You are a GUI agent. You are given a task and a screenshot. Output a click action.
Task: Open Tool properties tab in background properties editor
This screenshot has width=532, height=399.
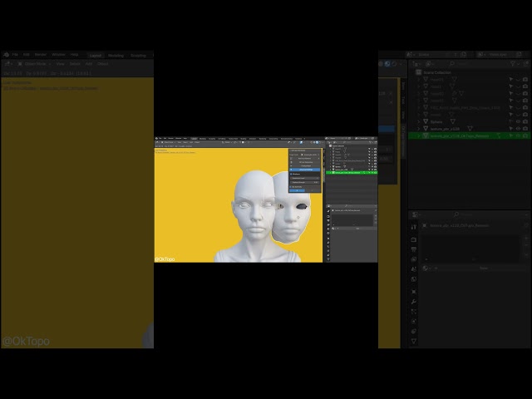pos(414,227)
